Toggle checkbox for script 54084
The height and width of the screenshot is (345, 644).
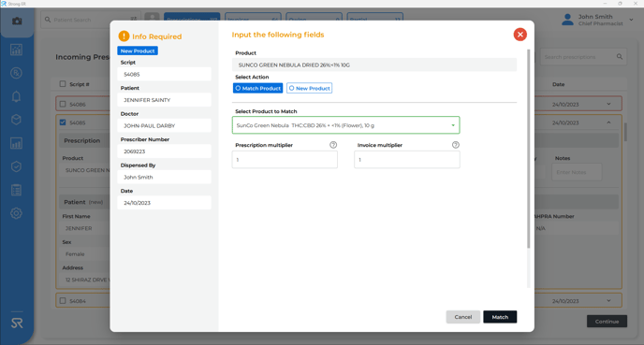[63, 301]
